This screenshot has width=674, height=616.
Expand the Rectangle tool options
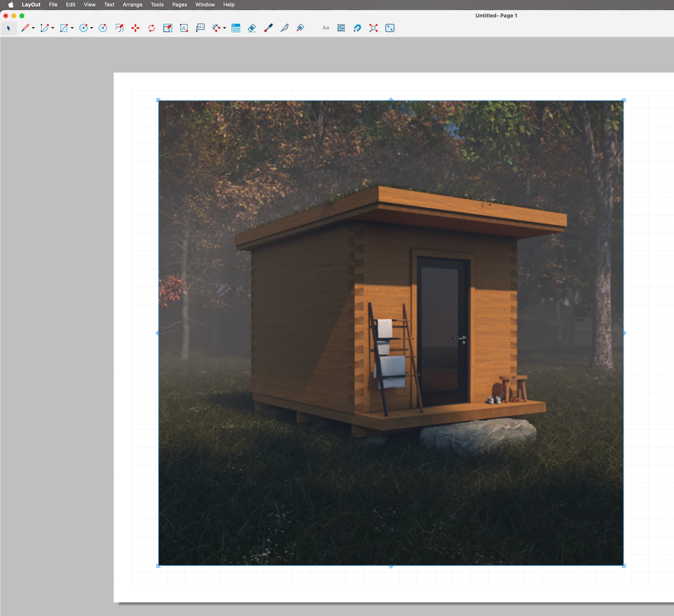coord(72,28)
